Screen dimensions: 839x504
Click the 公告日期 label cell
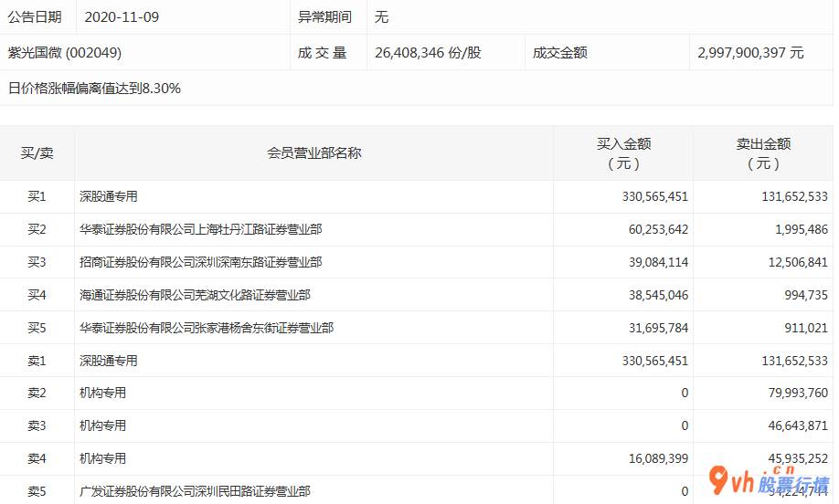(x=35, y=17)
